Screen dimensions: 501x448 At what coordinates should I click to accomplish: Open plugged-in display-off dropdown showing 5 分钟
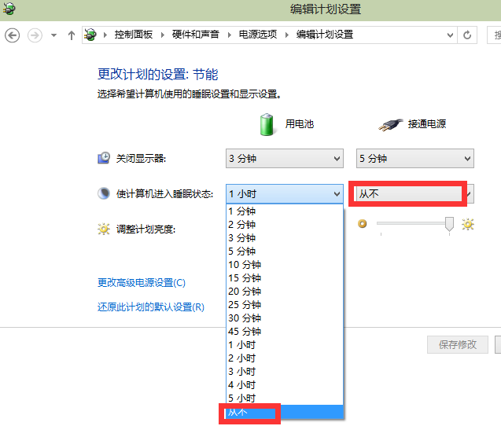pyautogui.click(x=414, y=159)
